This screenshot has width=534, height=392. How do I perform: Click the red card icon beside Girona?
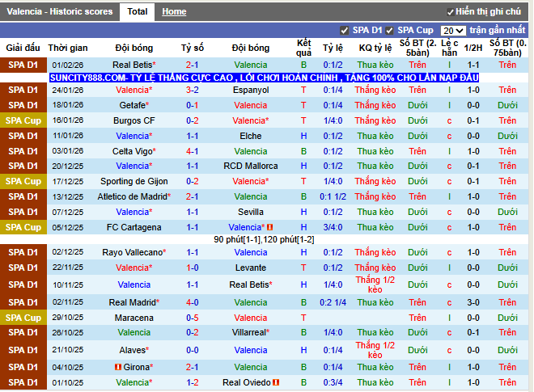(118, 367)
